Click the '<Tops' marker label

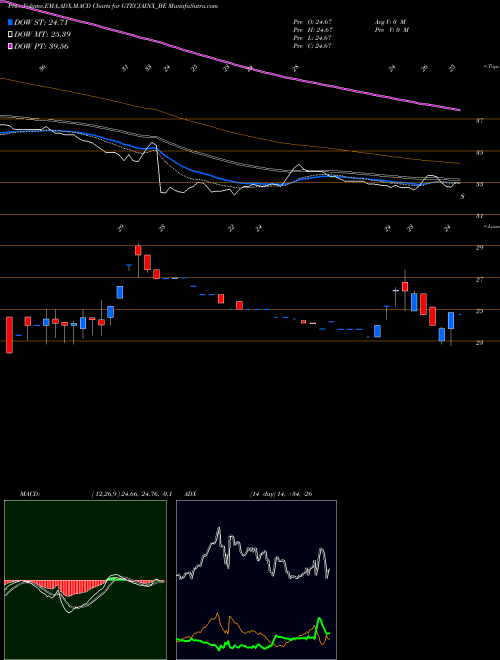point(491,67)
